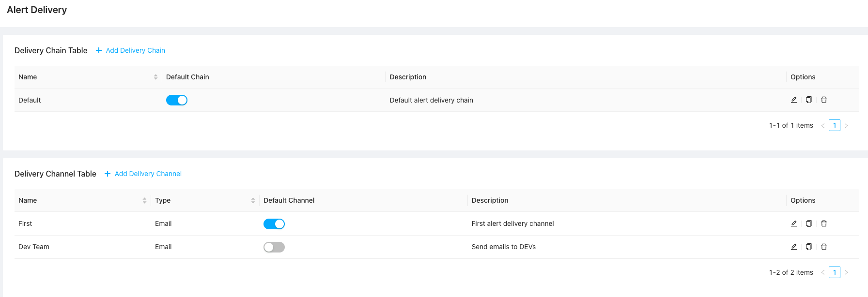
Task: Click Add Delivery Chain link
Action: (135, 50)
